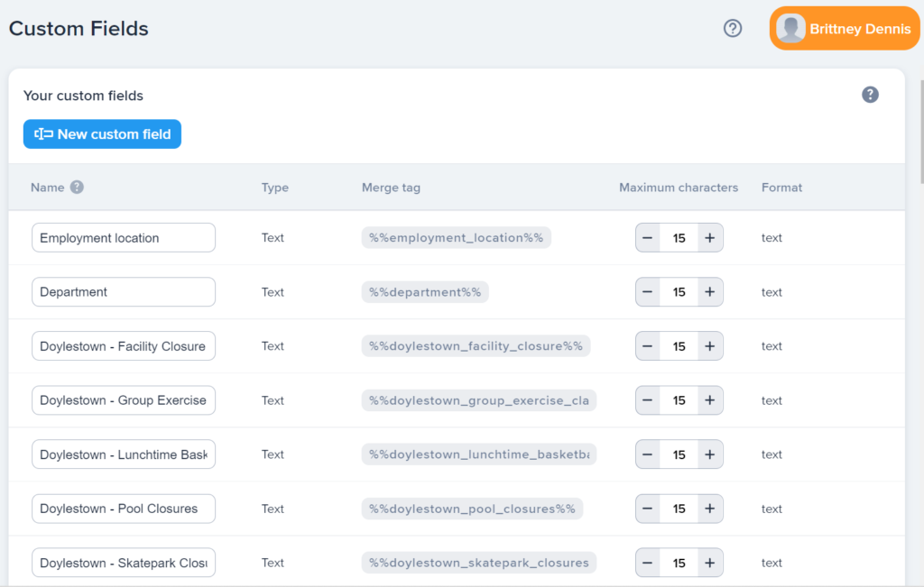
Task: Increase max characters for Doylestown Skatepark Closures
Action: [x=710, y=563]
